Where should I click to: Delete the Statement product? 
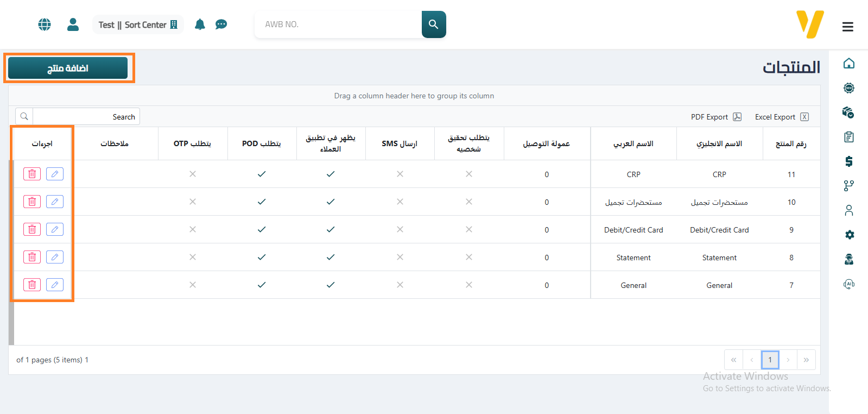pyautogui.click(x=32, y=257)
